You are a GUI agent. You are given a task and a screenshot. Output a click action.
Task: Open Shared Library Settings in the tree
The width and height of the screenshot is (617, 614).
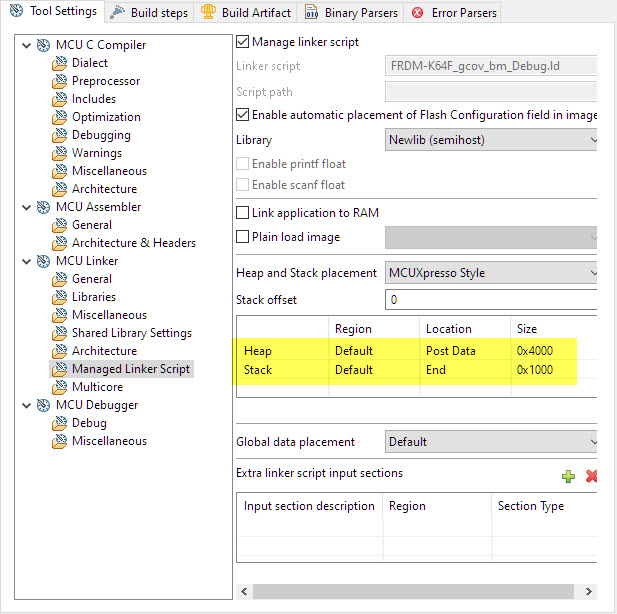131,333
